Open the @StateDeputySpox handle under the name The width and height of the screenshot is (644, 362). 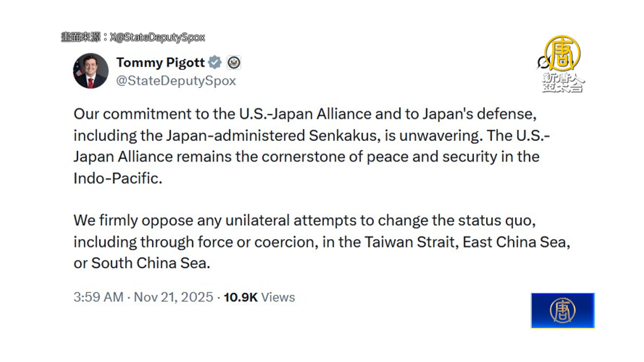tap(176, 81)
